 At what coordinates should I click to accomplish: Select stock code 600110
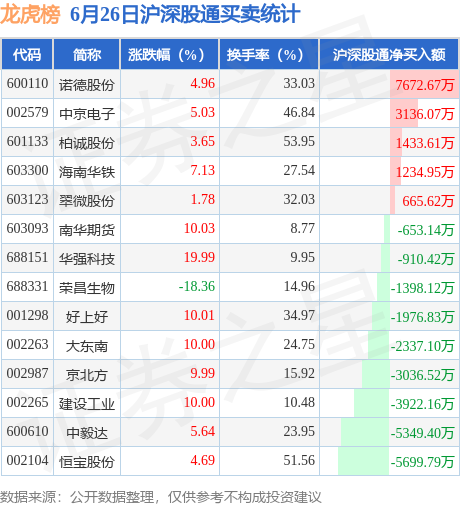pyautogui.click(x=27, y=83)
